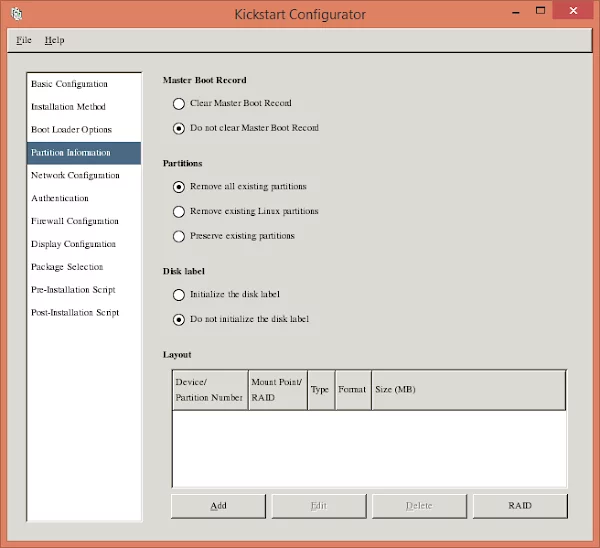Screen dimensions: 600x548
Task: Click the RAID button
Action: (520, 506)
